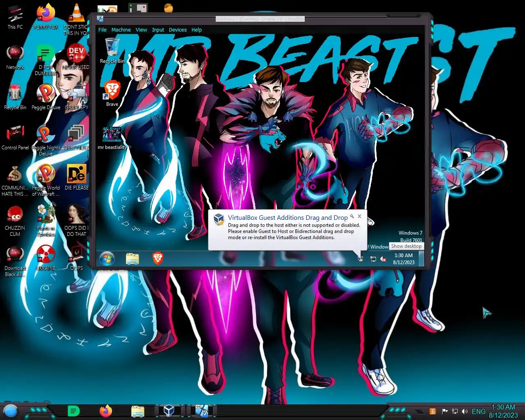Open Control Panel desktop icon
525x420 pixels.
pos(15,137)
